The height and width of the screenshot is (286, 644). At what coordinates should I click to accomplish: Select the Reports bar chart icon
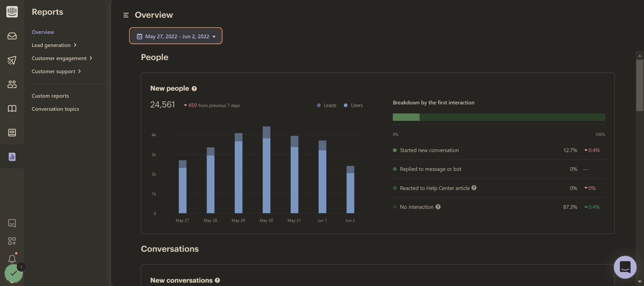[x=12, y=157]
